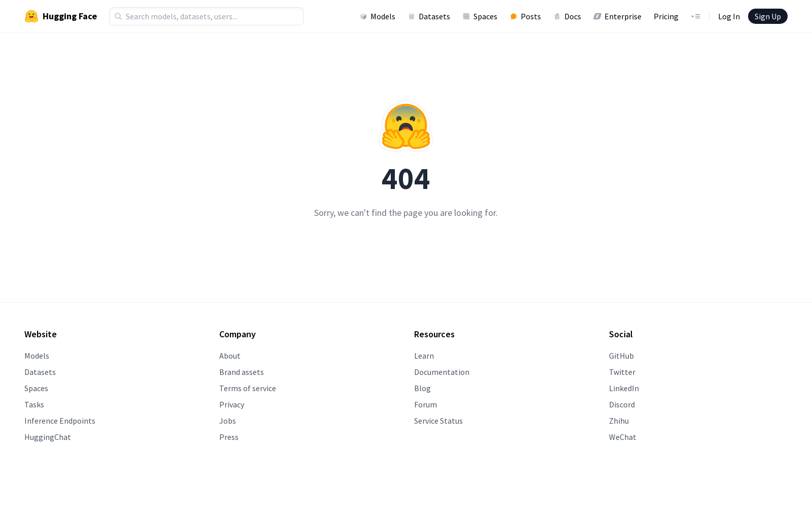
Task: Click the Docs icon in navbar
Action: click(x=557, y=16)
